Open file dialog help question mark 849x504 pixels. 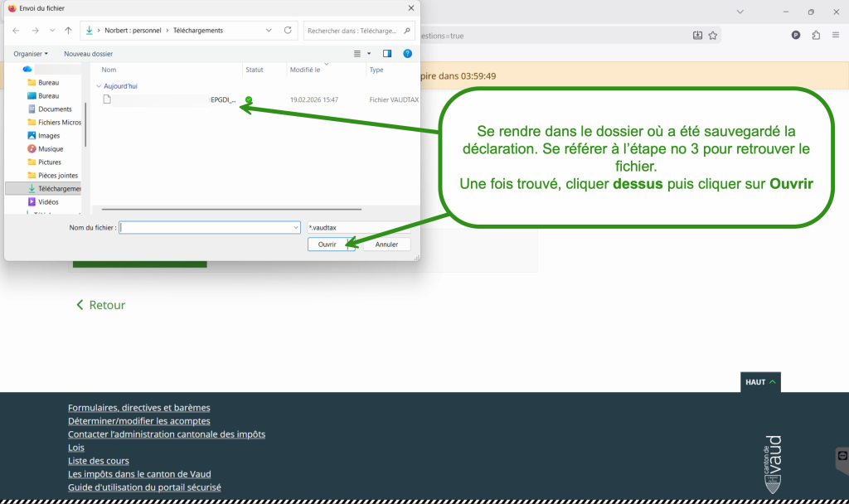(407, 53)
